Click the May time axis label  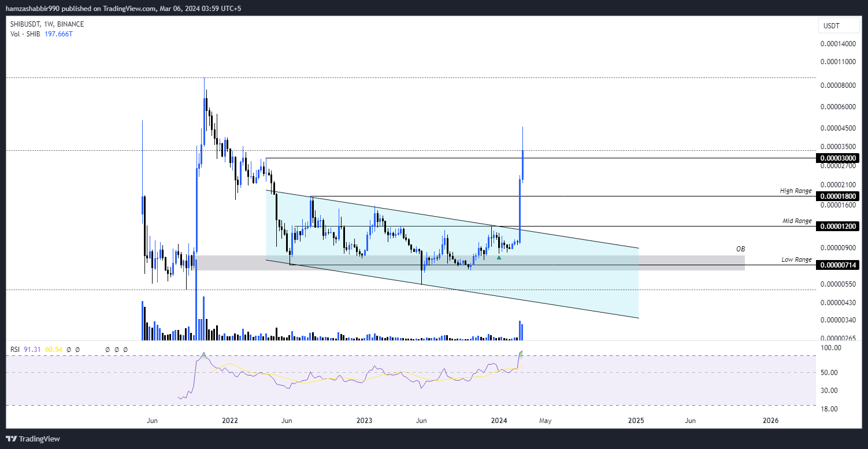click(545, 421)
